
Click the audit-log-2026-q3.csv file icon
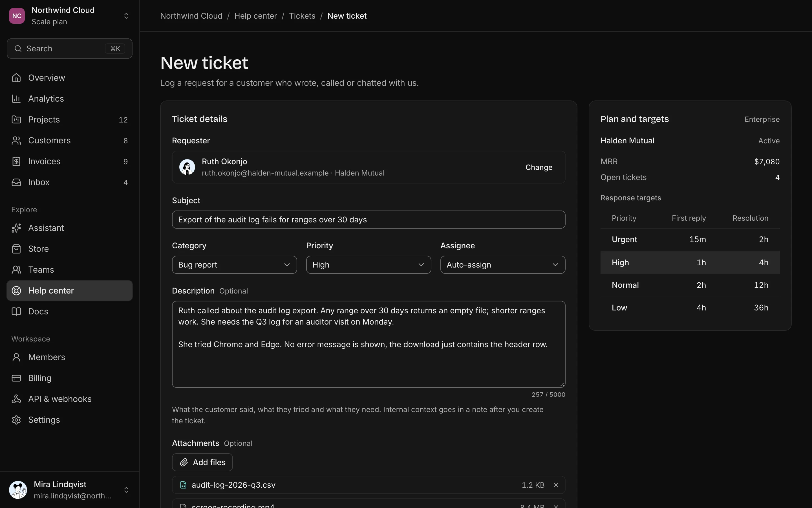click(x=183, y=485)
